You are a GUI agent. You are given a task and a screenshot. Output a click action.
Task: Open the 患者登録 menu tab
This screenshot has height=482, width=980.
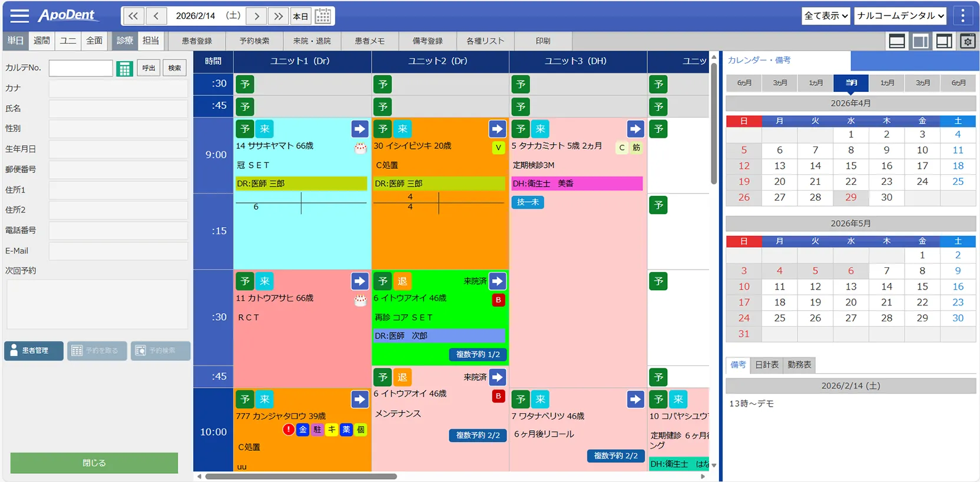click(x=197, y=41)
